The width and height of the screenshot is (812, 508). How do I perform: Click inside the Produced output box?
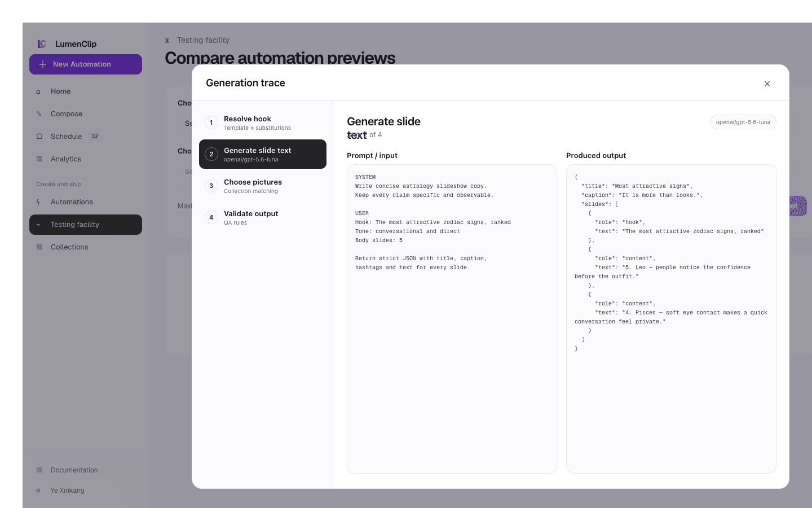coord(671,319)
